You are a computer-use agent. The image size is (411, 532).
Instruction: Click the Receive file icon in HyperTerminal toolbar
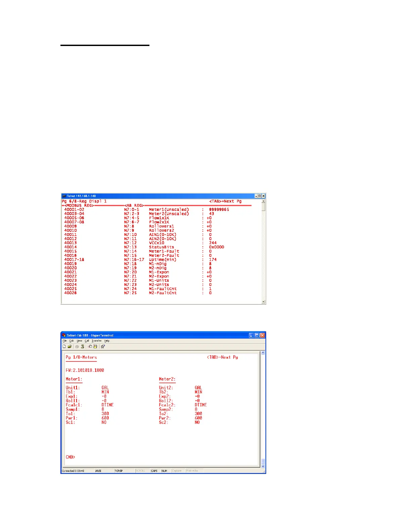[x=95, y=346]
